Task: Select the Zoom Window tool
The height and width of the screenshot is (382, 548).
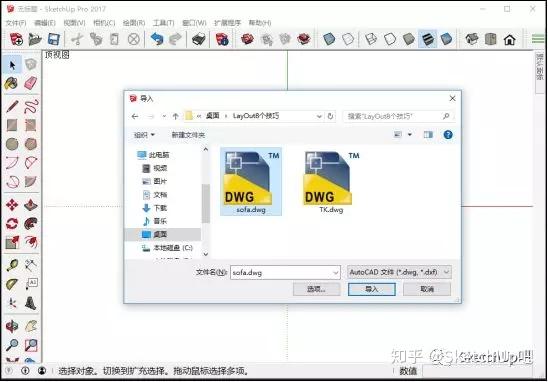Action: pyautogui.click(x=31, y=345)
